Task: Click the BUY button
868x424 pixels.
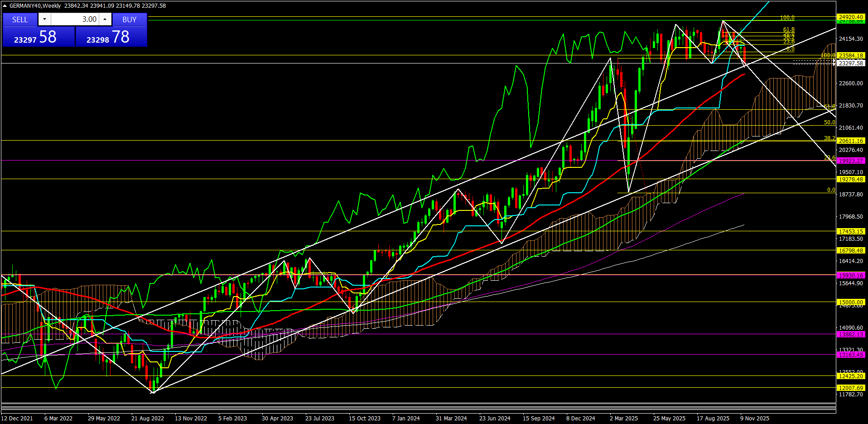Action: [x=130, y=19]
